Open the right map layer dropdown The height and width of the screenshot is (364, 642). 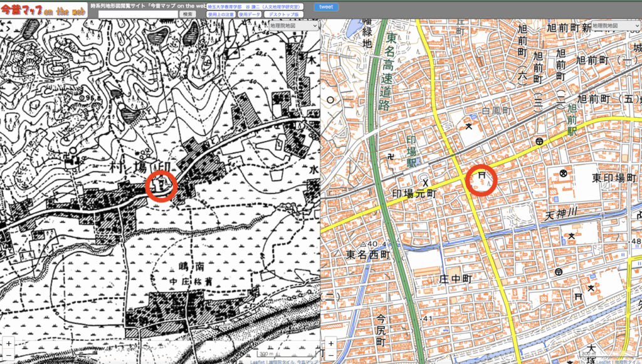pos(614,26)
